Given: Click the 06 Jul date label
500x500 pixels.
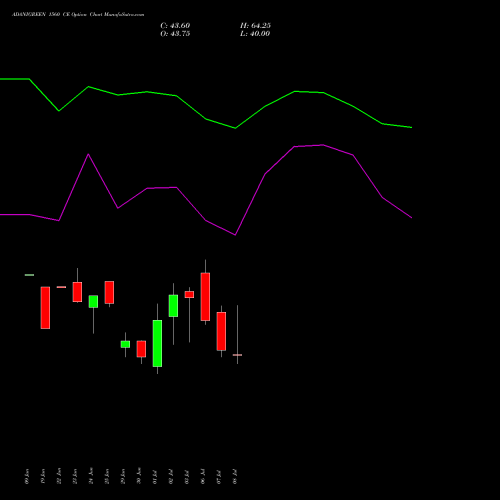Looking at the screenshot, I should (x=203, y=477).
